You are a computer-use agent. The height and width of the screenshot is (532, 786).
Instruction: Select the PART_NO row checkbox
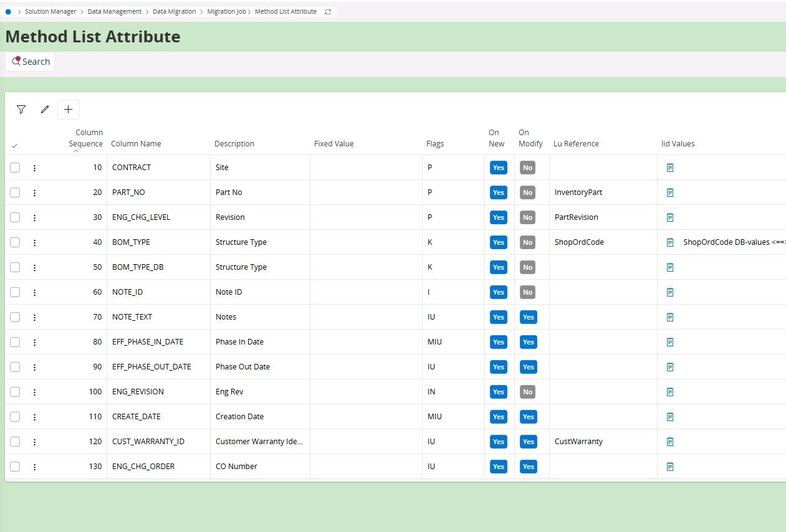point(15,192)
